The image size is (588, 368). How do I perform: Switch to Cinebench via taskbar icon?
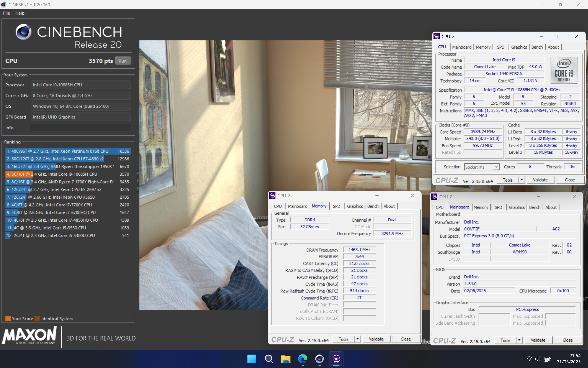(x=320, y=359)
